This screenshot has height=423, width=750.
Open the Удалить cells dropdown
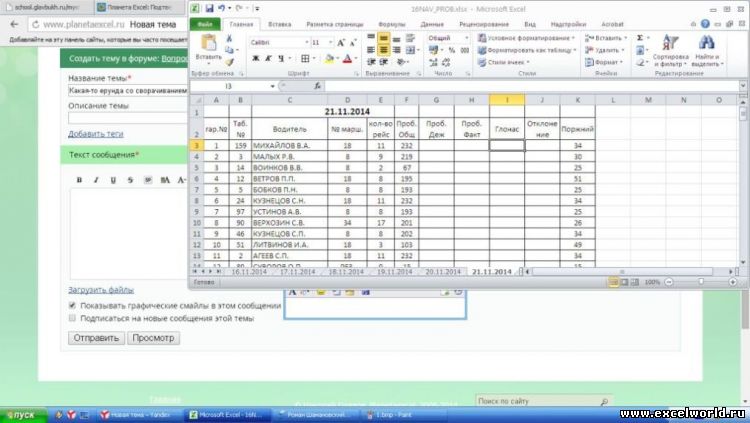605,50
